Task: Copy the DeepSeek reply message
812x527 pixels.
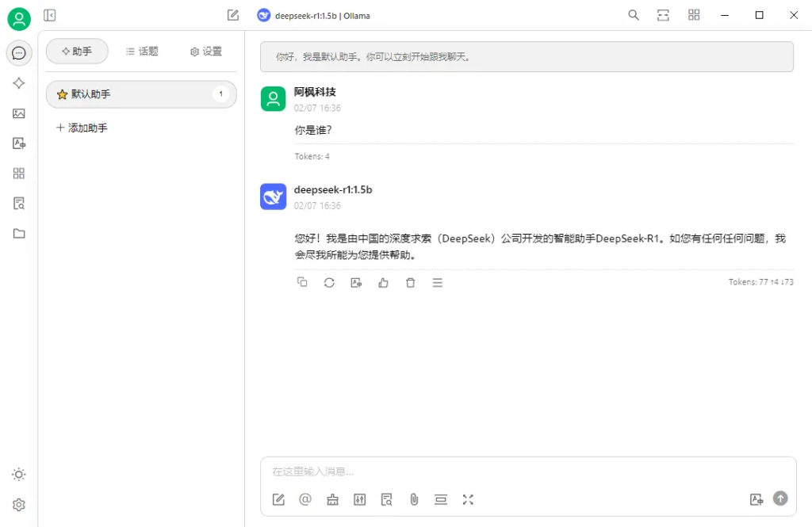Action: click(x=302, y=282)
